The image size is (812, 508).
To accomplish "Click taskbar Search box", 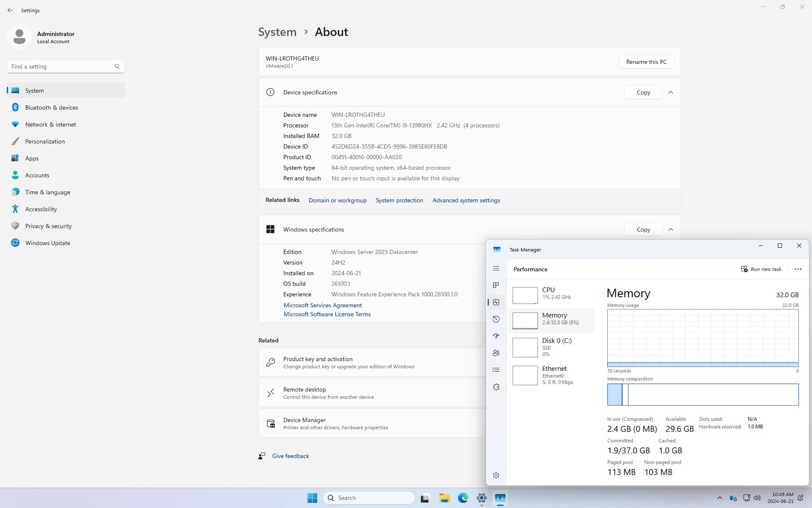I will pyautogui.click(x=369, y=498).
